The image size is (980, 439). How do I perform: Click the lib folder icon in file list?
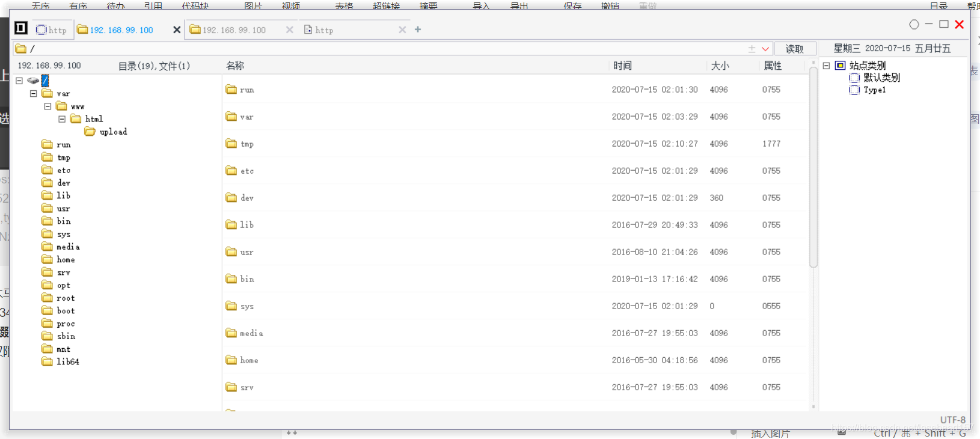231,224
